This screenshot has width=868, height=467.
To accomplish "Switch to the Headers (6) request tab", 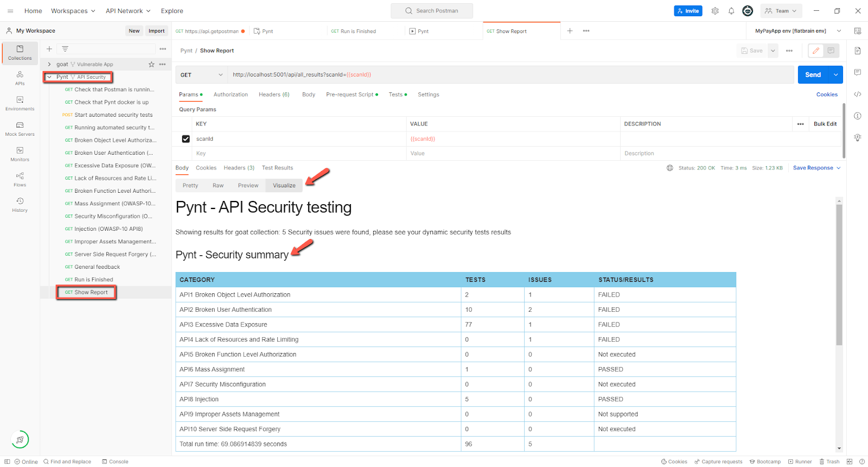I will click(x=274, y=94).
